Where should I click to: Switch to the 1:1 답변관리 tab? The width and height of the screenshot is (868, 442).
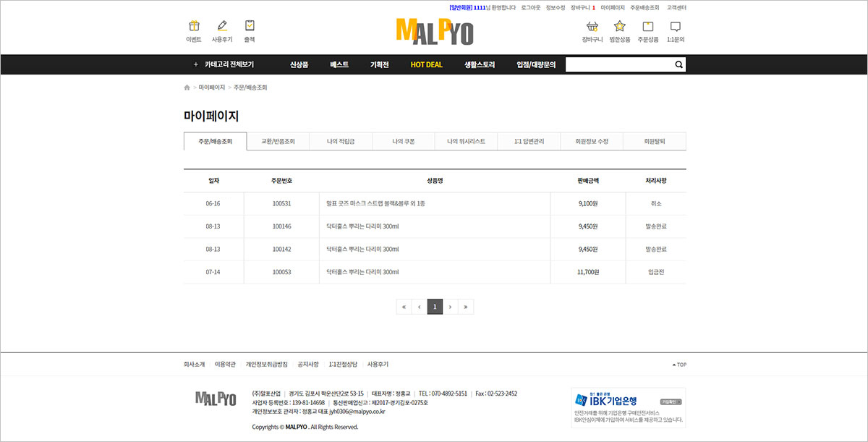tap(529, 141)
